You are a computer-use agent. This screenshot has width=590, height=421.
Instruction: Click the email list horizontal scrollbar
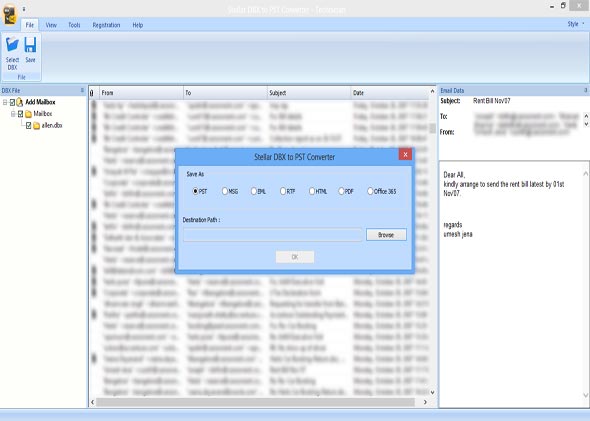[x=255, y=402]
